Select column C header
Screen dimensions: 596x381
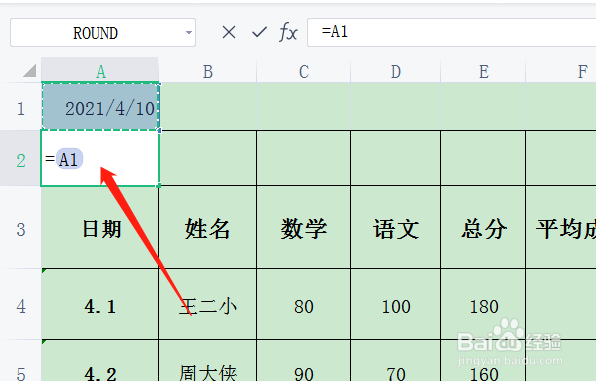click(x=304, y=71)
